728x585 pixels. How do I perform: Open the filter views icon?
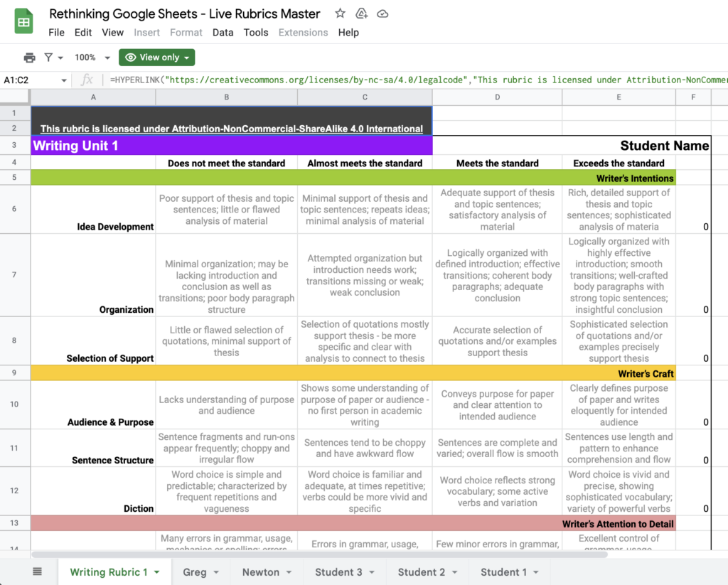click(x=48, y=57)
